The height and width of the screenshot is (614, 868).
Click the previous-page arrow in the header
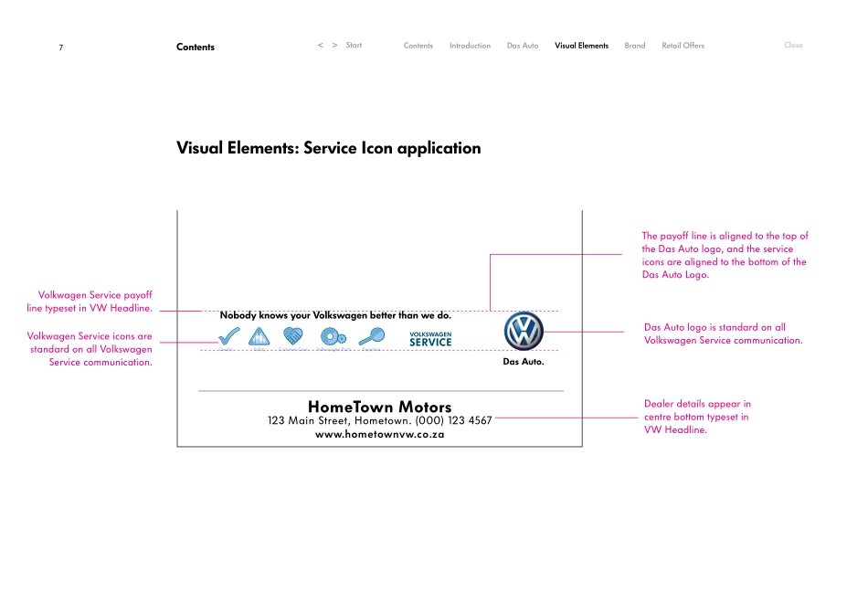(x=320, y=45)
